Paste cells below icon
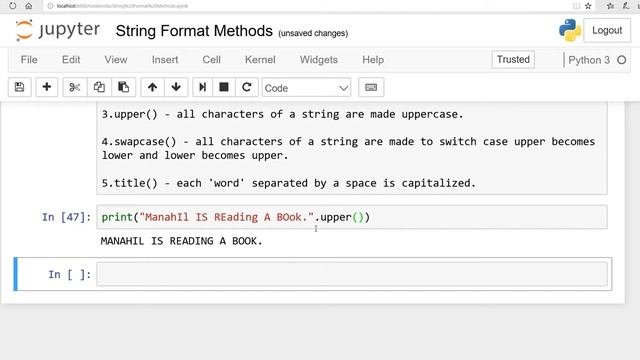The image size is (640, 360). click(x=123, y=87)
